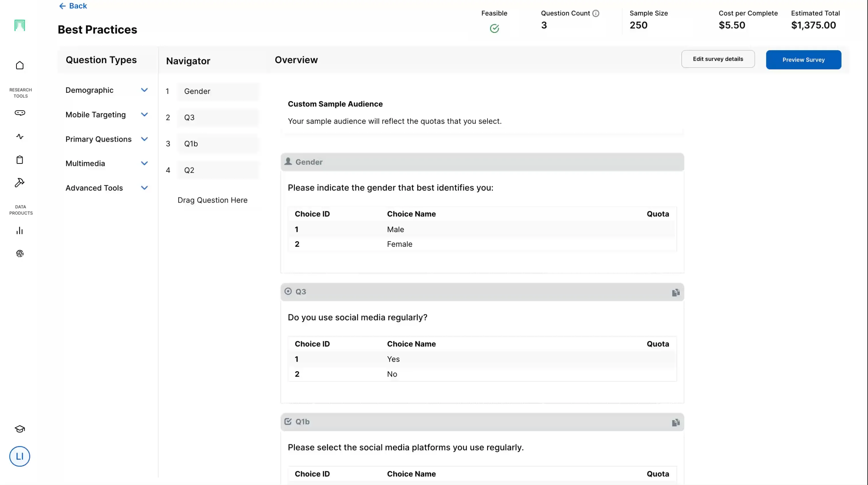
Task: Open the clipboard survey icon in the sidebar
Action: [20, 160]
